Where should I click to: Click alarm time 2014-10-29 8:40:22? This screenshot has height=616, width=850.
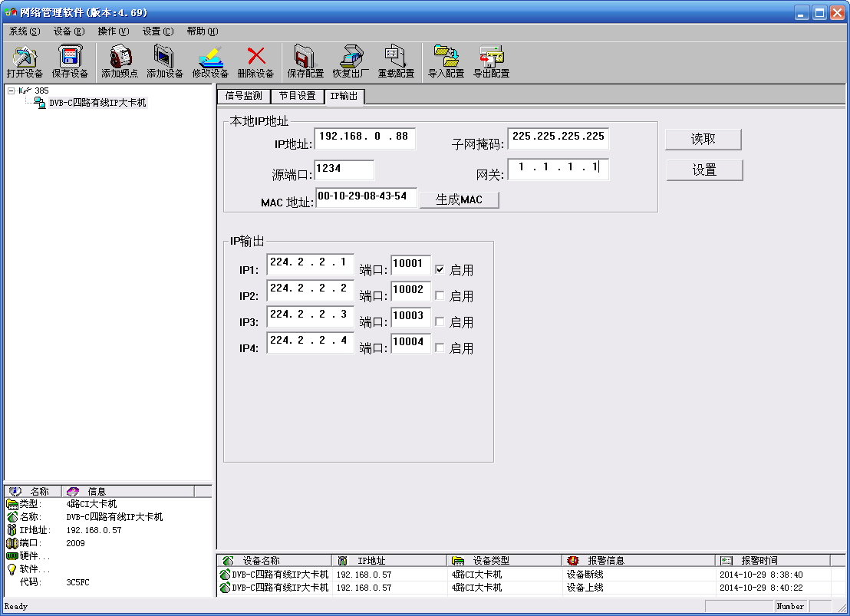click(761, 588)
